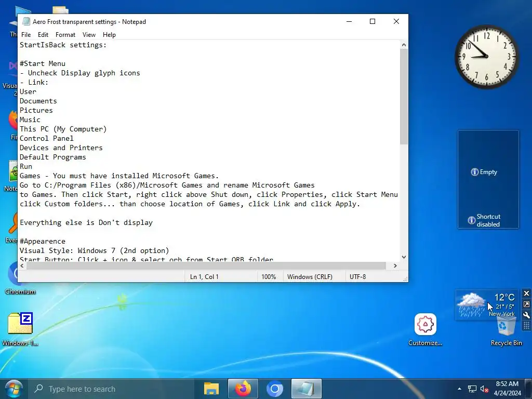Click the 'Visual Style: Windows 7' line
Viewport: 532px width, 399px height.
[95, 250]
